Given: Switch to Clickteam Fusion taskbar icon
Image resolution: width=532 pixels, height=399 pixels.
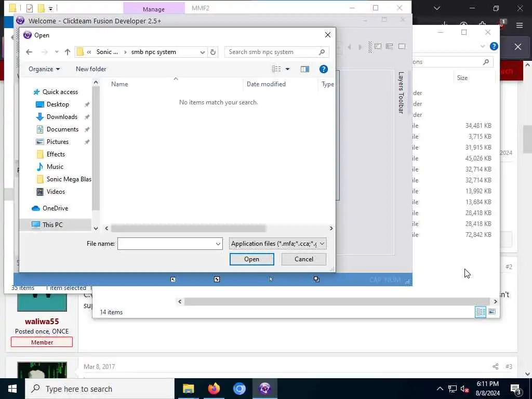Looking at the screenshot, I should (264, 389).
